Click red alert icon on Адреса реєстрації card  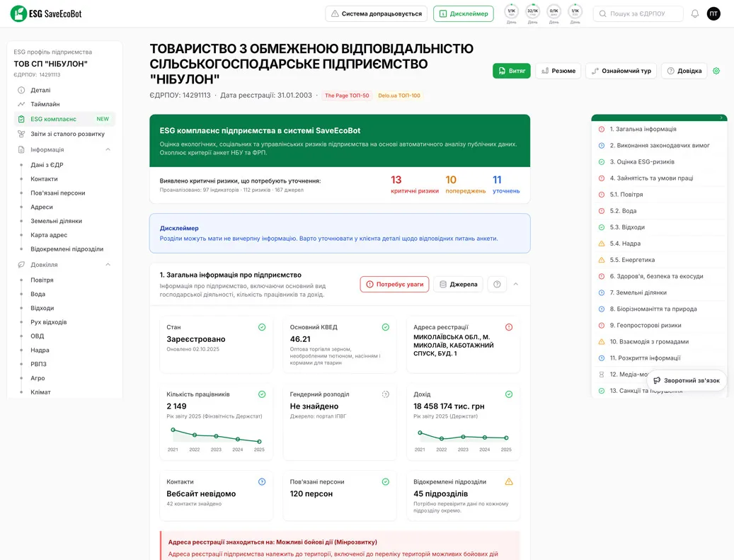tap(509, 327)
